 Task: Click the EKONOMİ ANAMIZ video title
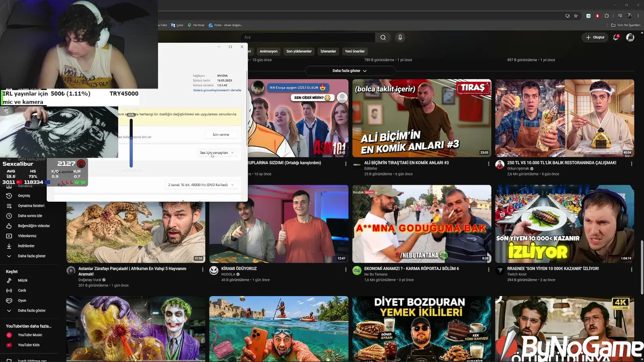click(412, 269)
